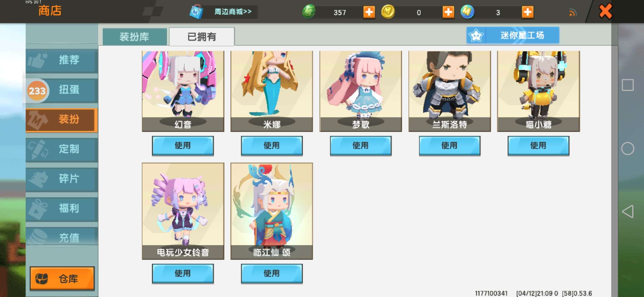Add more blue mini points

tap(528, 12)
